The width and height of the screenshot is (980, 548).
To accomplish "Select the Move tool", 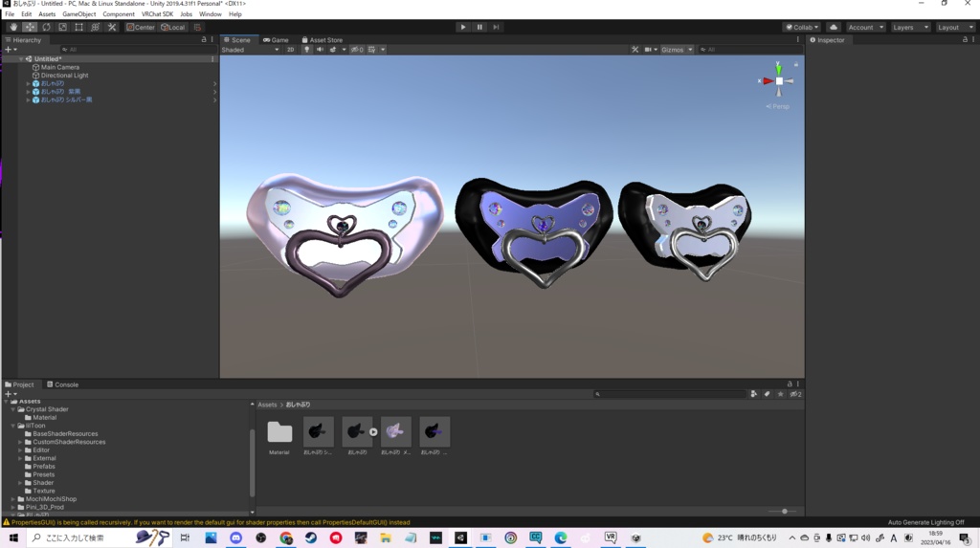I will (x=30, y=27).
